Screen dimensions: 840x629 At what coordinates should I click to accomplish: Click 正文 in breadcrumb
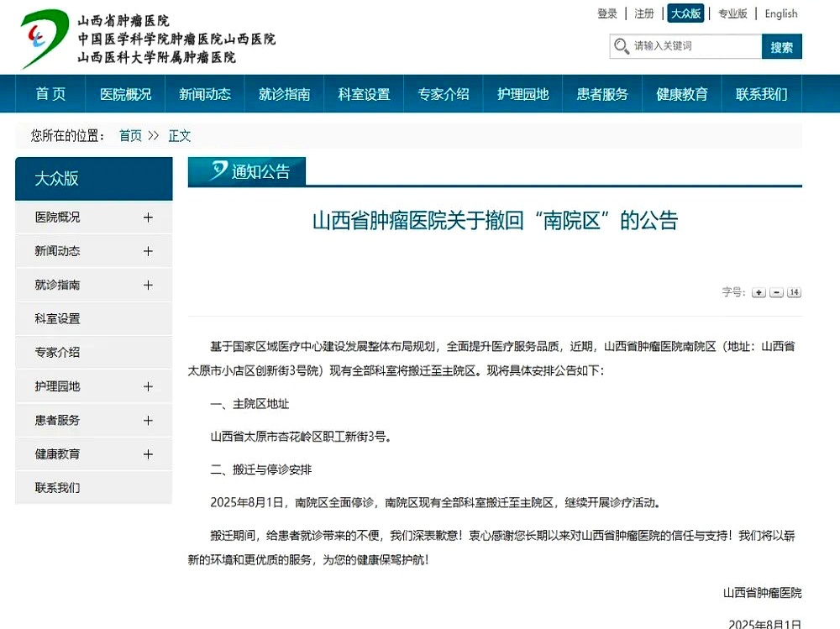[180, 135]
